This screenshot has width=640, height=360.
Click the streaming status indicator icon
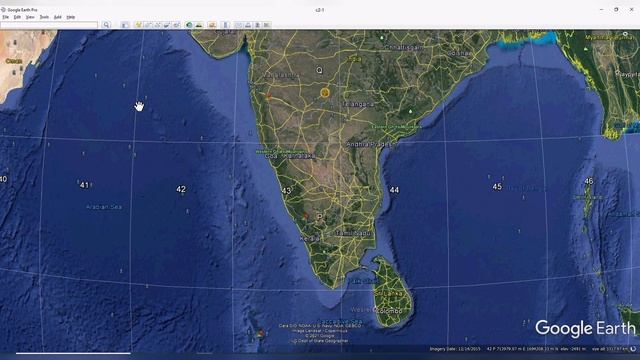(633, 349)
